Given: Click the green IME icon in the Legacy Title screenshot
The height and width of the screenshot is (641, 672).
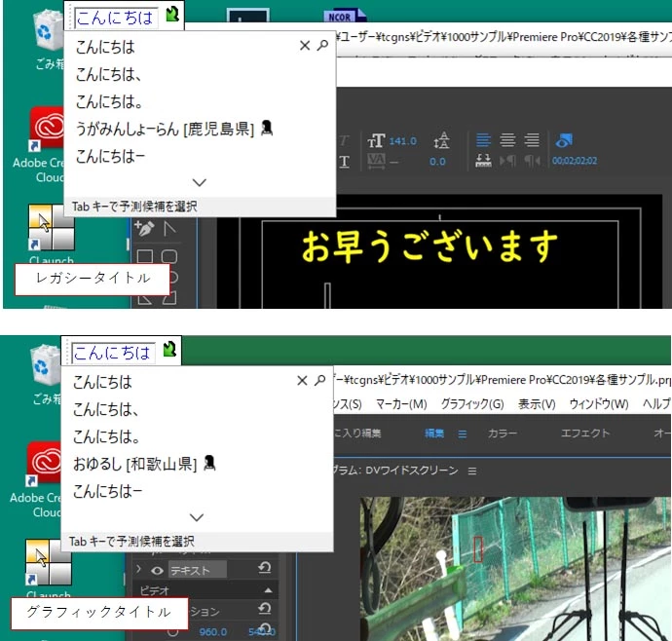Looking at the screenshot, I should pos(171,14).
